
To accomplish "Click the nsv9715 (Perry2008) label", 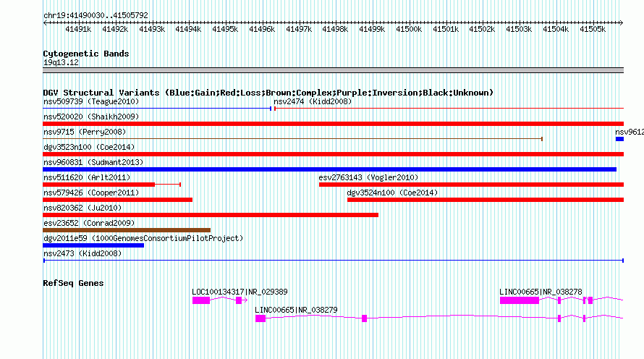I will pos(85,132).
